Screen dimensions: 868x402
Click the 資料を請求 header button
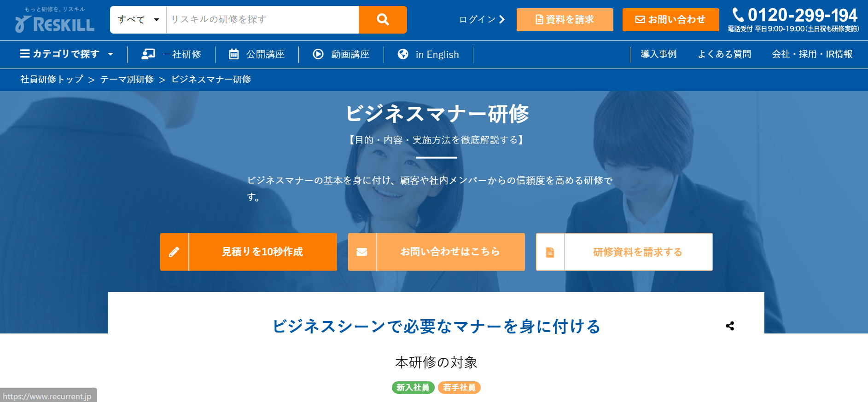click(565, 20)
